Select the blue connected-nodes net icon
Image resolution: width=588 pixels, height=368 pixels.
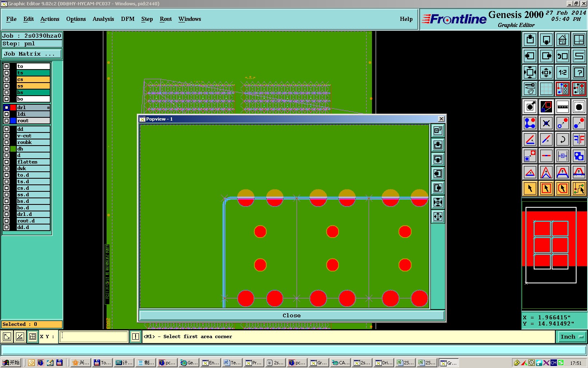pos(530,123)
